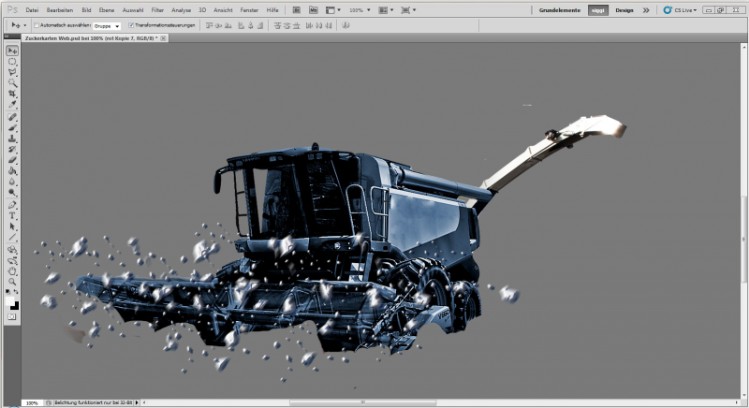Choose the Brush tool

tap(13, 127)
